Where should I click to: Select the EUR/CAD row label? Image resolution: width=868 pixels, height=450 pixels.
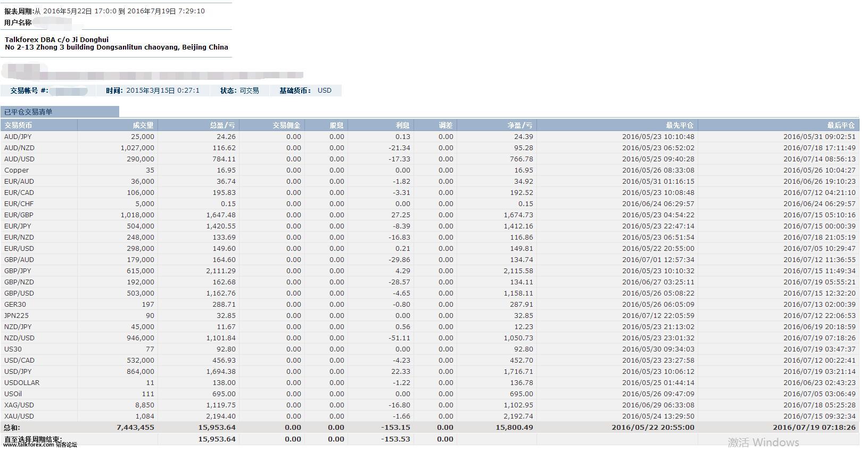click(x=19, y=193)
